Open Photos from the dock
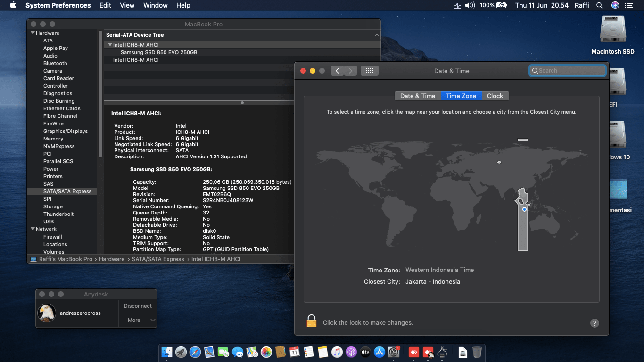Image resolution: width=644 pixels, height=362 pixels. tap(266, 352)
